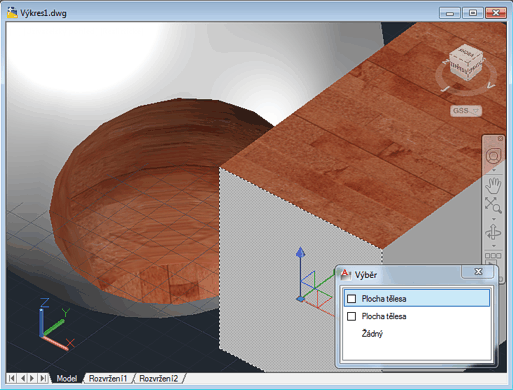Expand the Zoom options flyout arrow
The image size is (513, 390).
(x=494, y=219)
